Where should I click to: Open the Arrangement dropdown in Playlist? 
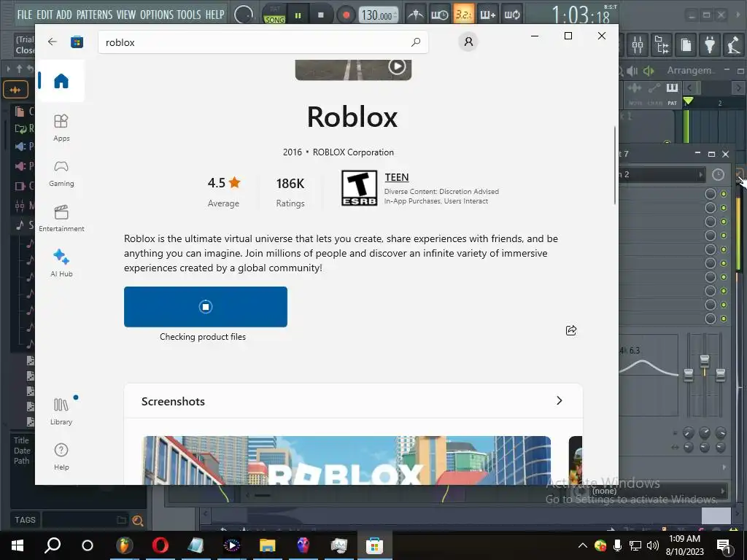(690, 71)
